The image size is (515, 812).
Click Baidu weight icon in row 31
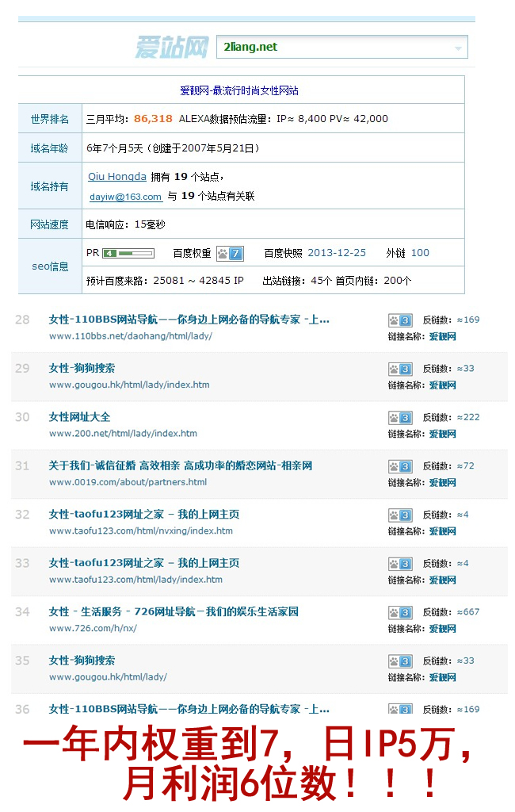click(x=400, y=466)
